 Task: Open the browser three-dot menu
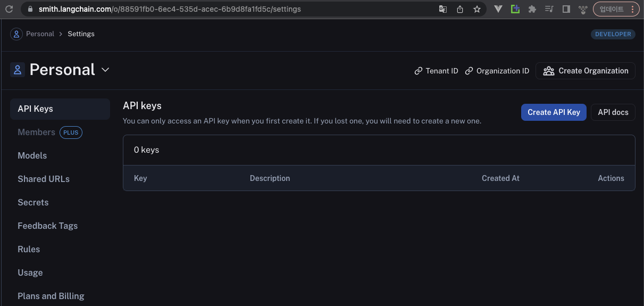point(633,9)
